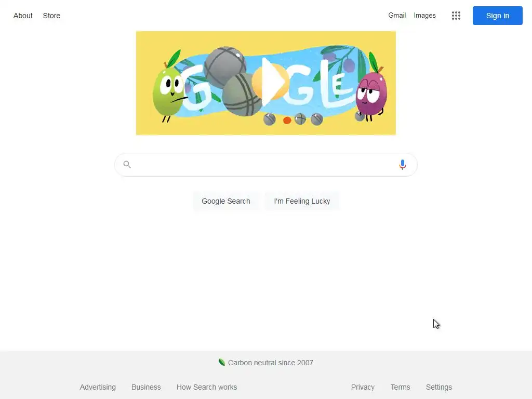Screen dimensions: 532x399
Task: Open the Google apps grid icon
Action: click(x=456, y=16)
